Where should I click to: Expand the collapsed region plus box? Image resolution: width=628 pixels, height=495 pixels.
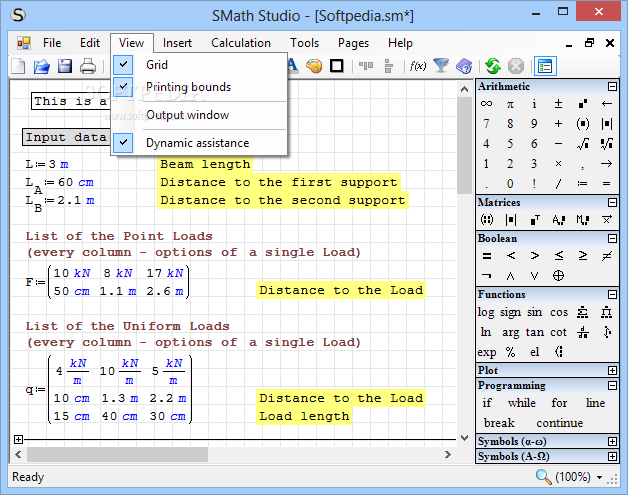(x=18, y=439)
